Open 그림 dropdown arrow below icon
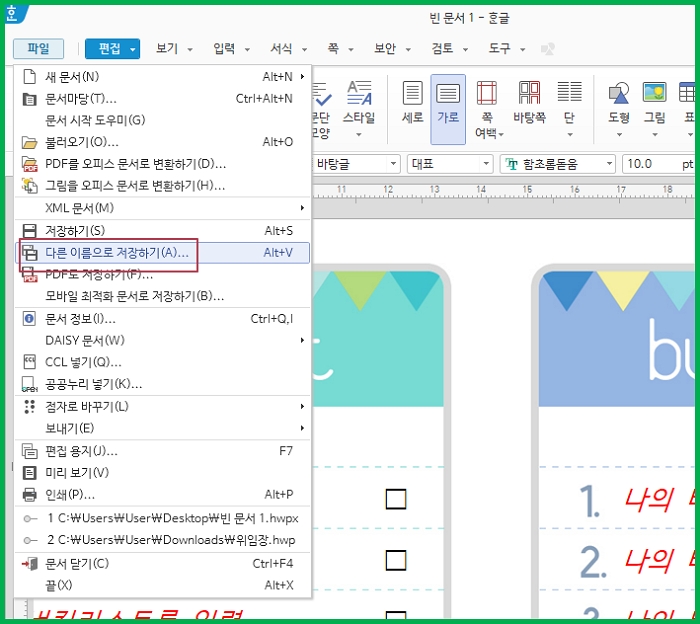700x624 pixels. coord(654,134)
